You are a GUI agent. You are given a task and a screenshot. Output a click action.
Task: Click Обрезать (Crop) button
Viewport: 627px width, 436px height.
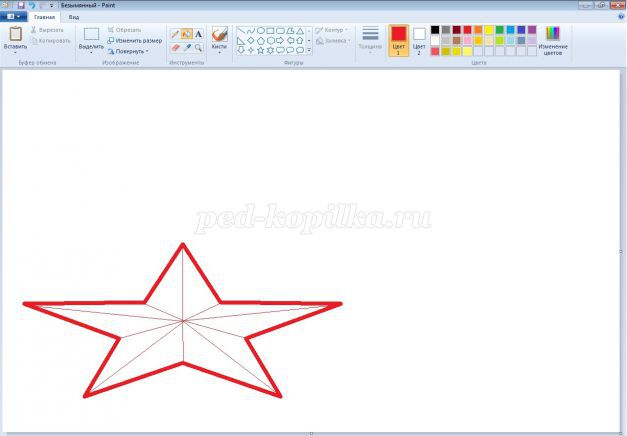pyautogui.click(x=124, y=30)
